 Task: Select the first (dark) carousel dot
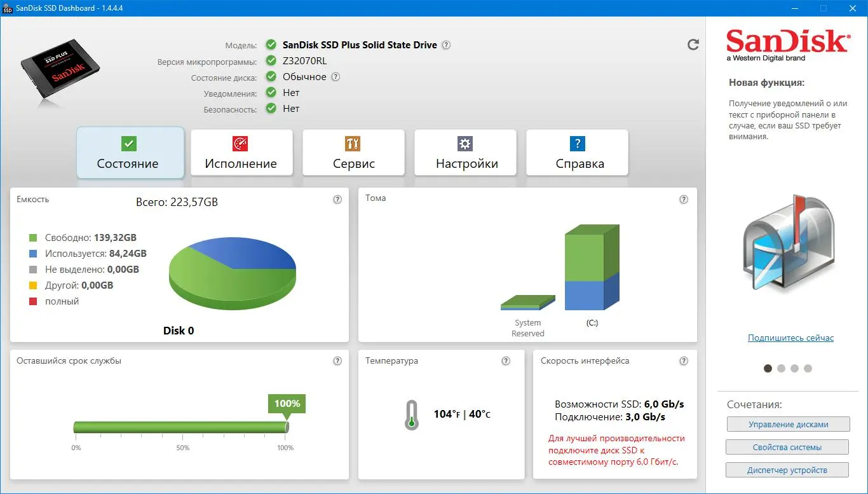coord(768,368)
